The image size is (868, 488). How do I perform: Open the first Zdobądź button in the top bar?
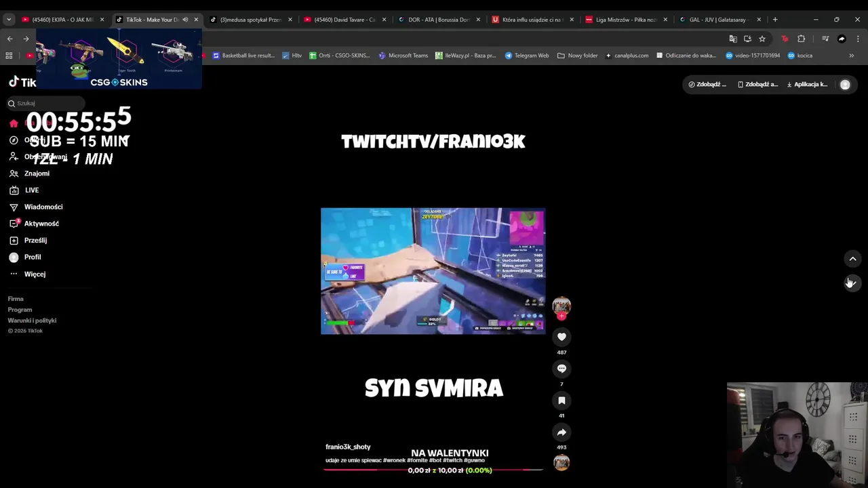707,85
